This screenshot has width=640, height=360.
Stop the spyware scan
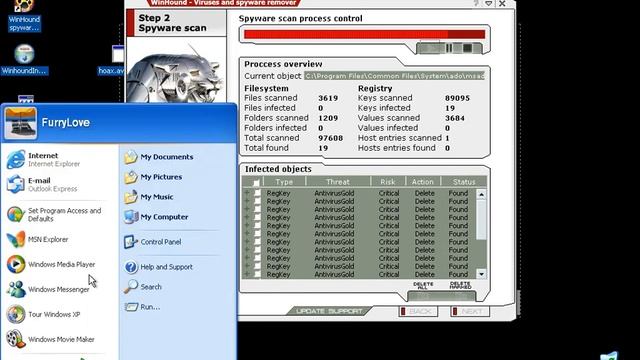[x=467, y=48]
